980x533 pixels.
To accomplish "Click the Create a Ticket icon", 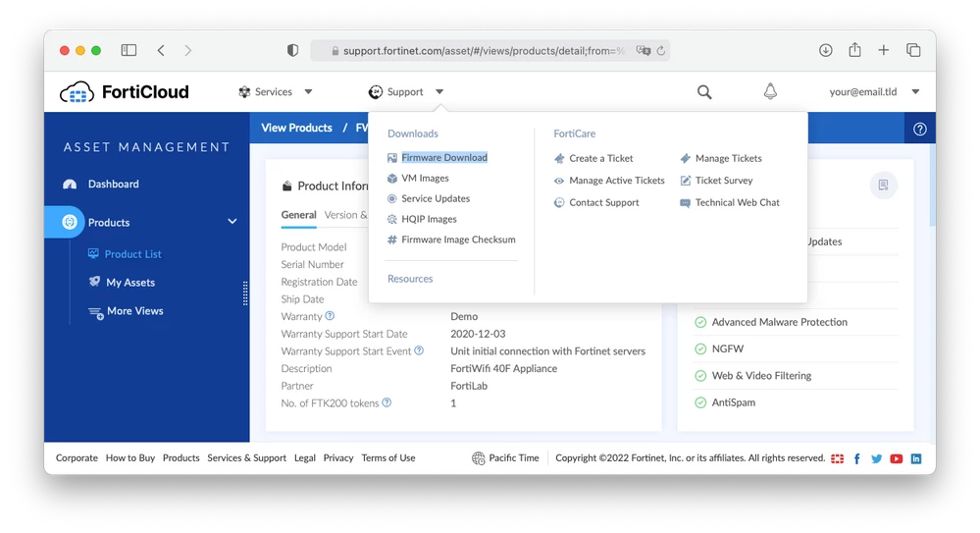I will tap(559, 158).
